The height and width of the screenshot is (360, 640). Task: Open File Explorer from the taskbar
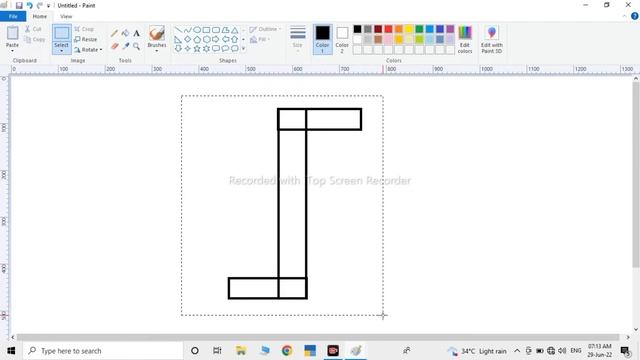241,351
